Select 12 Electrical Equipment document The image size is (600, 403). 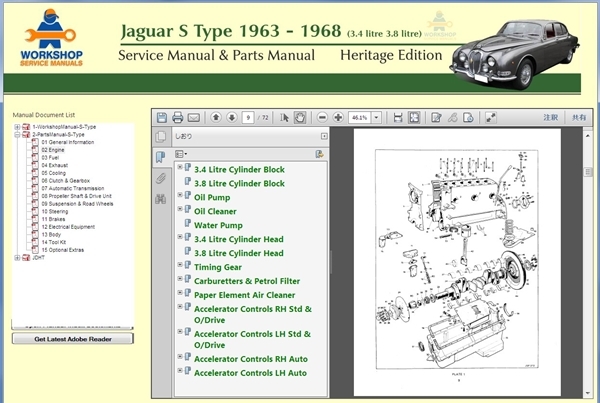68,227
